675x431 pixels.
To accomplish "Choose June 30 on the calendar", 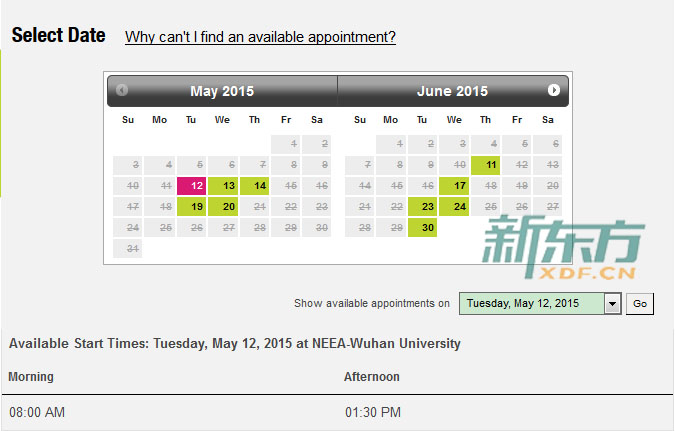I will [x=422, y=227].
